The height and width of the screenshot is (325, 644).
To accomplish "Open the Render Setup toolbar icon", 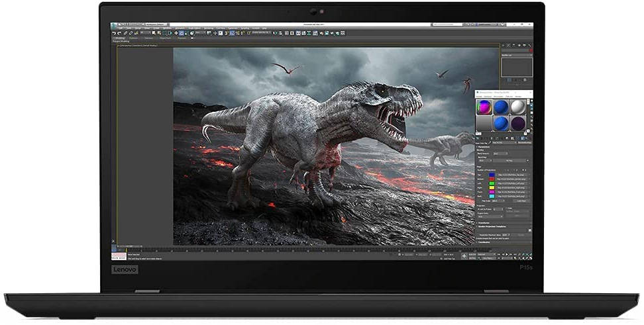I will [321, 33].
